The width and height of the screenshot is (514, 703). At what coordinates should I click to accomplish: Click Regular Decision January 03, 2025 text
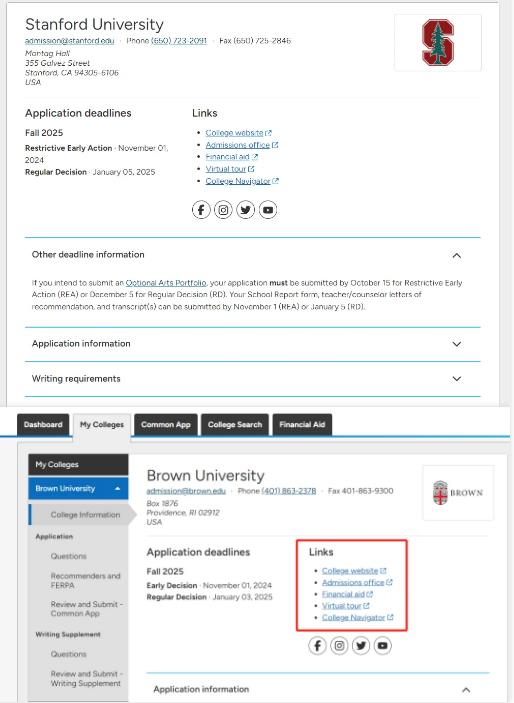pyautogui.click(x=209, y=597)
